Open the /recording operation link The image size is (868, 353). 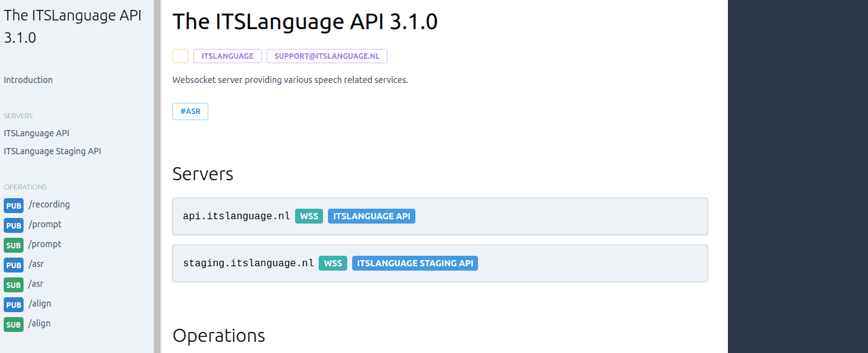pos(49,204)
